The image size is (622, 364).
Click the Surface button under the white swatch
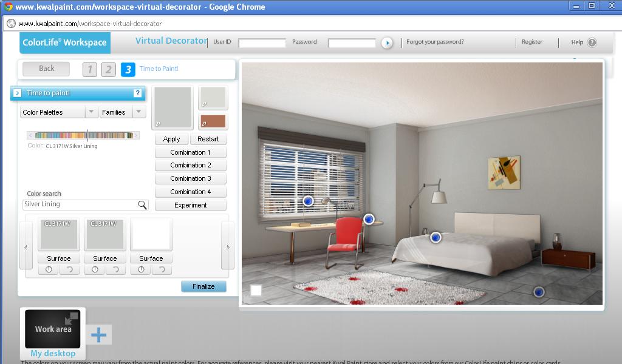(x=151, y=258)
